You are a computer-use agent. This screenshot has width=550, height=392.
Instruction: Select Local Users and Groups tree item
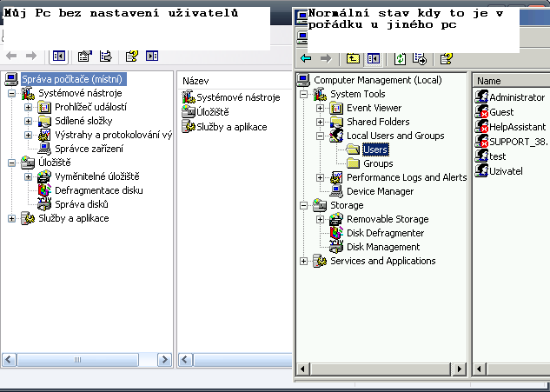[x=395, y=136]
